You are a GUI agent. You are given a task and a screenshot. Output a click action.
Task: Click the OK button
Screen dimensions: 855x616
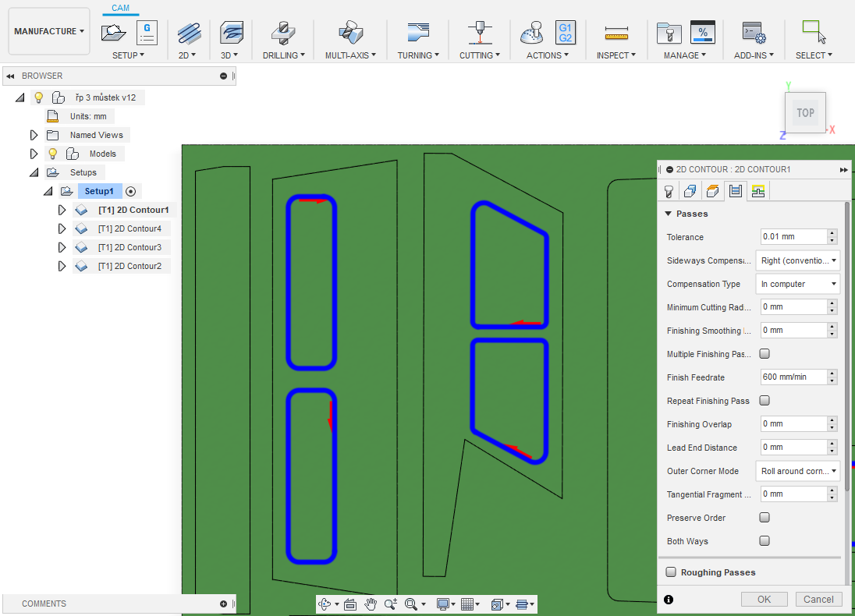click(764, 600)
